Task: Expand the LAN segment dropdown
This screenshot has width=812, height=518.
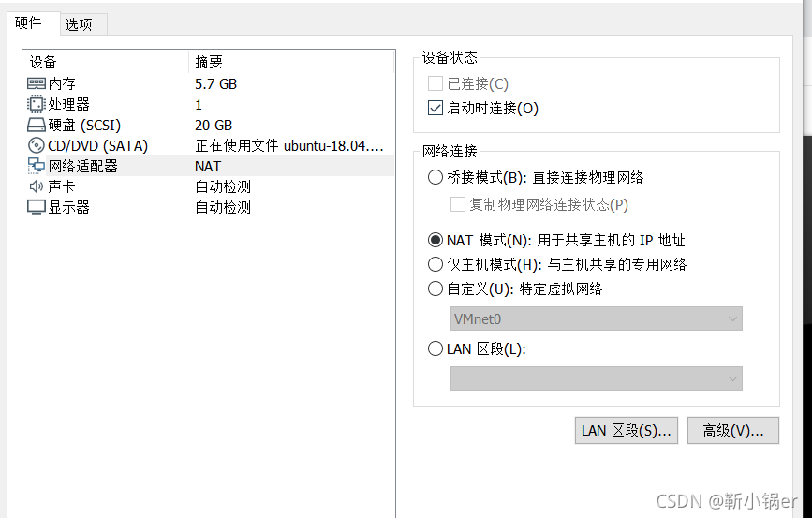Action: 596,378
